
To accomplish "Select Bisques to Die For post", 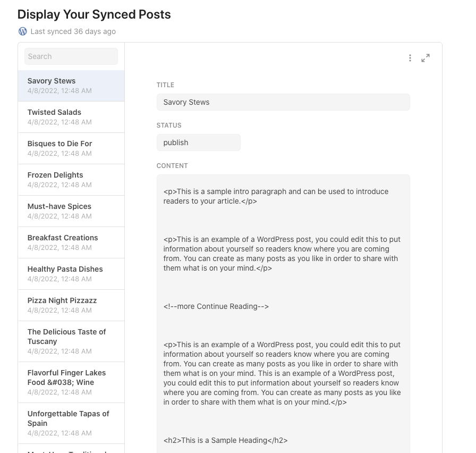I will 71,148.
